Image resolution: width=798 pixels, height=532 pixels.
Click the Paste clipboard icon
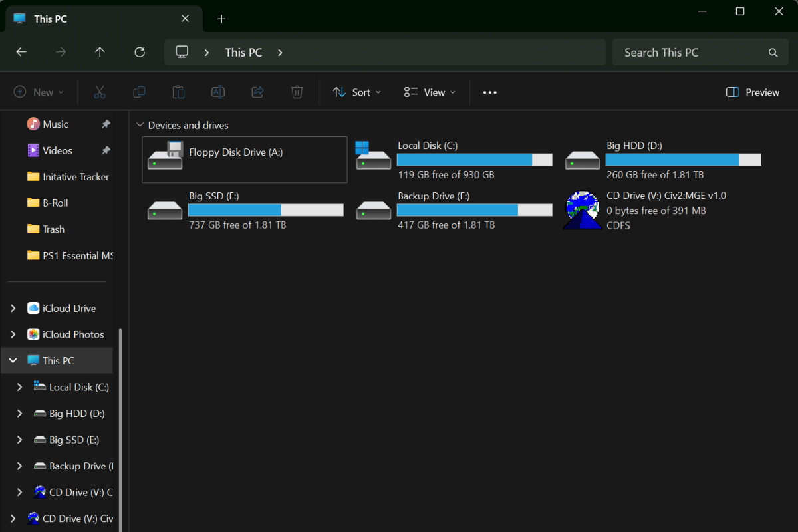[178, 92]
